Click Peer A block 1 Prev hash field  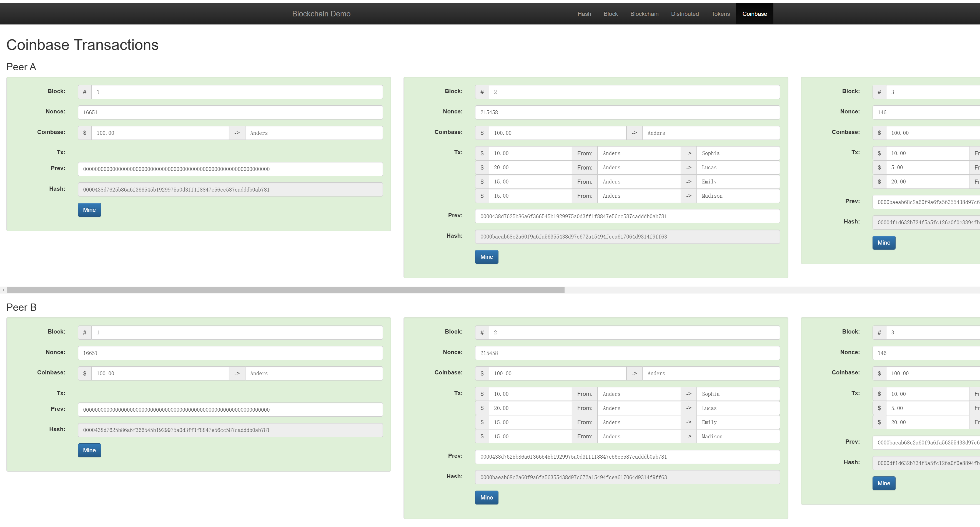230,169
